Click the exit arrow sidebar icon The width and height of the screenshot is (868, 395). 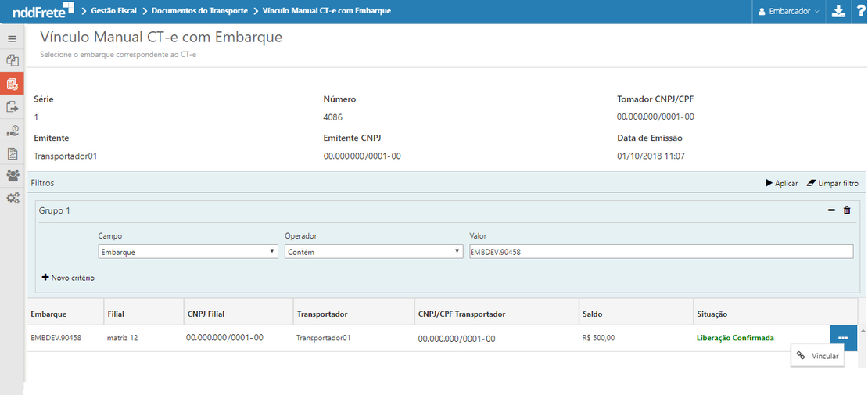12,107
